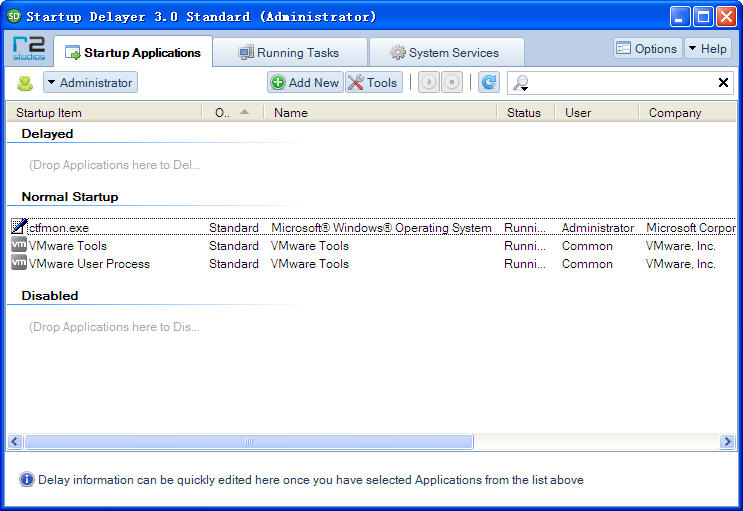This screenshot has height=511, width=743.
Task: Open the Administrator user dropdown
Action: tap(91, 82)
